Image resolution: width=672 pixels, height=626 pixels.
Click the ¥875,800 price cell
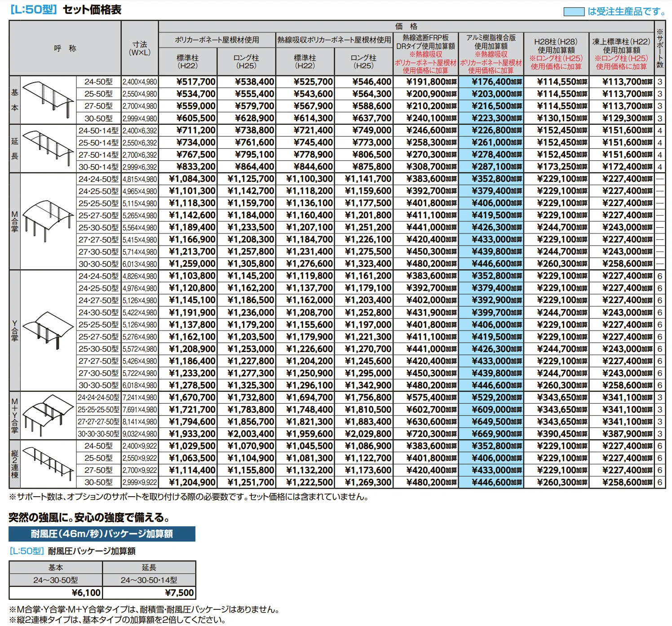[x=363, y=167]
